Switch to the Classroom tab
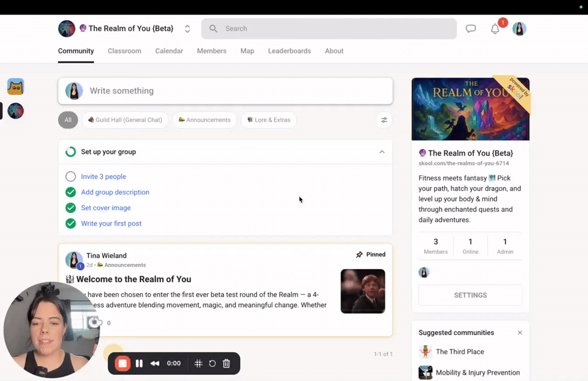588x381 pixels. point(125,51)
